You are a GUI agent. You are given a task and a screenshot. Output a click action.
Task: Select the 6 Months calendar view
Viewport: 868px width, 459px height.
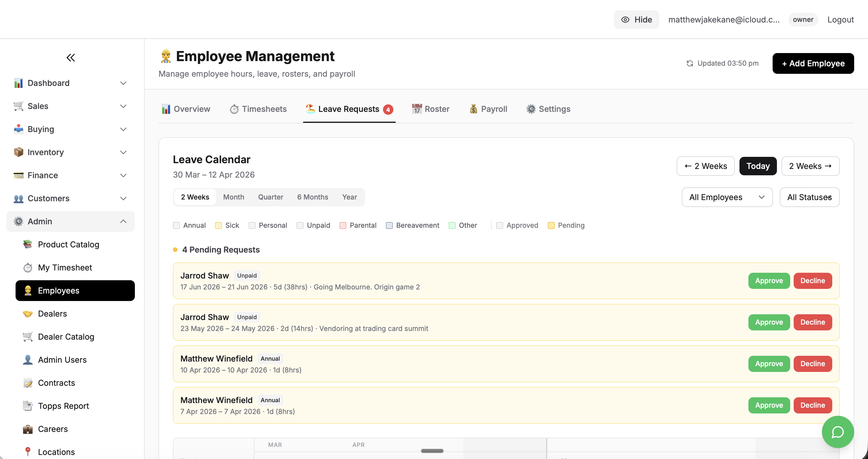point(312,197)
